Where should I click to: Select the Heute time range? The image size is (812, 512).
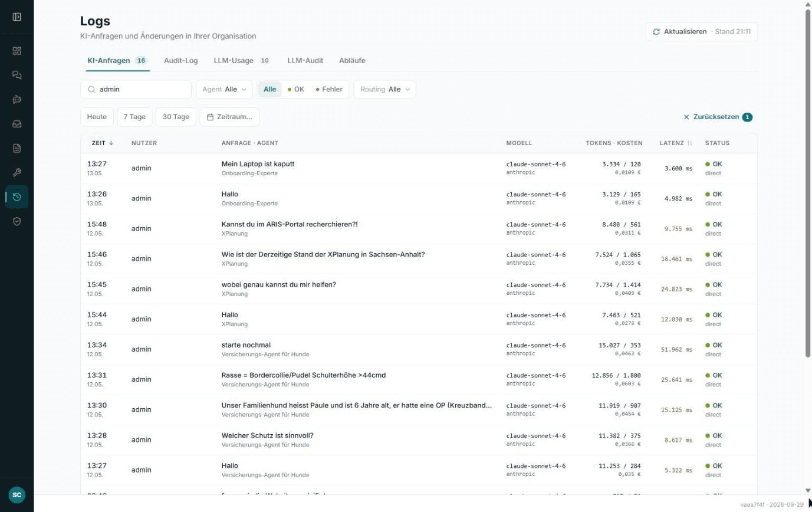[x=97, y=117]
